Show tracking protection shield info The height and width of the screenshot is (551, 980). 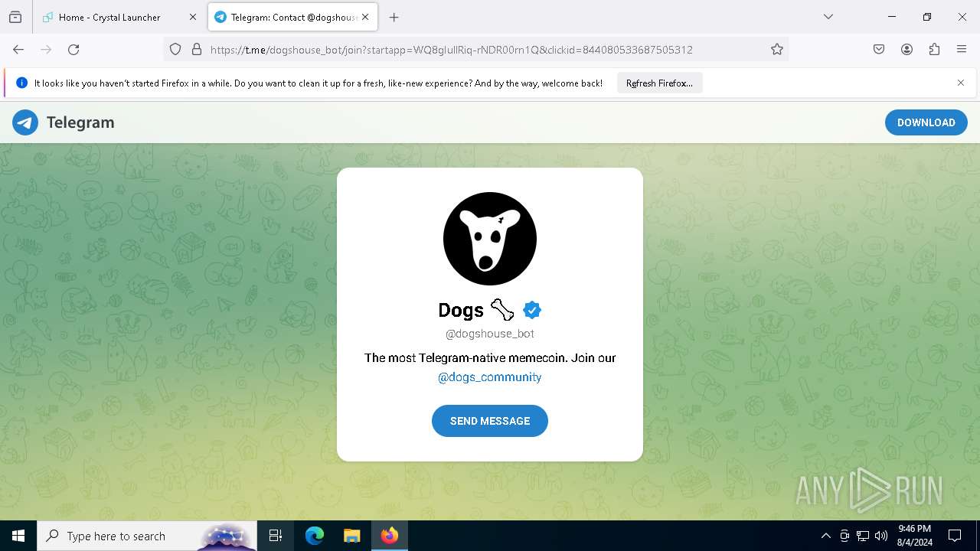pyautogui.click(x=175, y=50)
